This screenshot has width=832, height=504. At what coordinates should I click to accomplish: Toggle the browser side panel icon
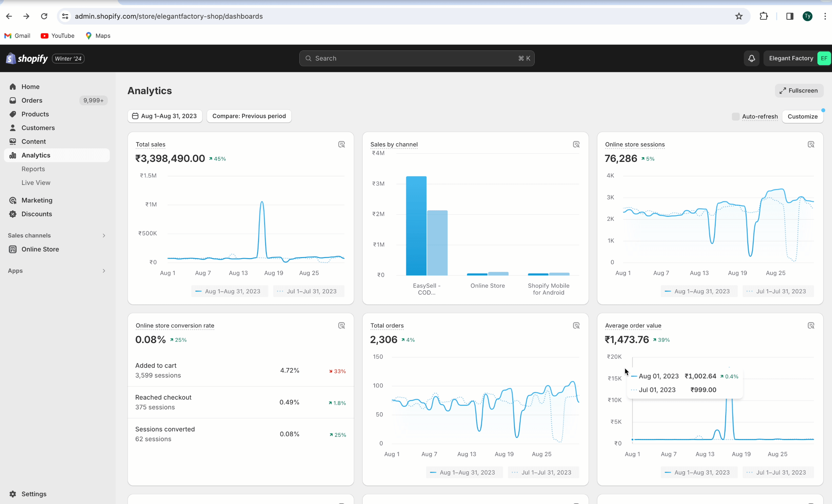pos(790,16)
